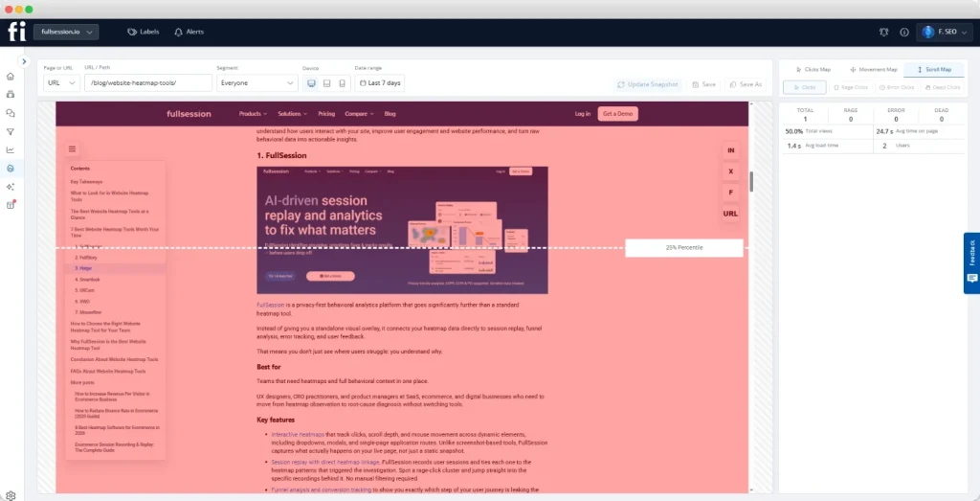Open the Segment Everyone dropdown
This screenshot has height=501, width=980.
coord(256,83)
